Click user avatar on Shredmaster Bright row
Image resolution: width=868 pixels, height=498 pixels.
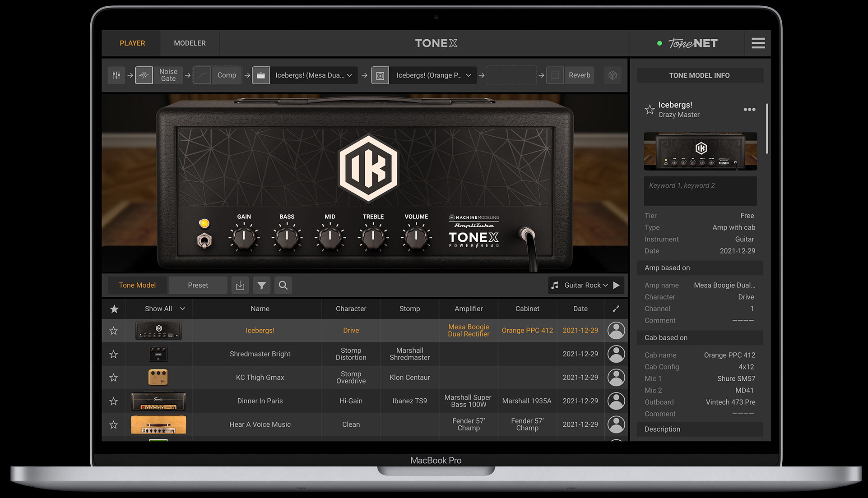point(616,354)
